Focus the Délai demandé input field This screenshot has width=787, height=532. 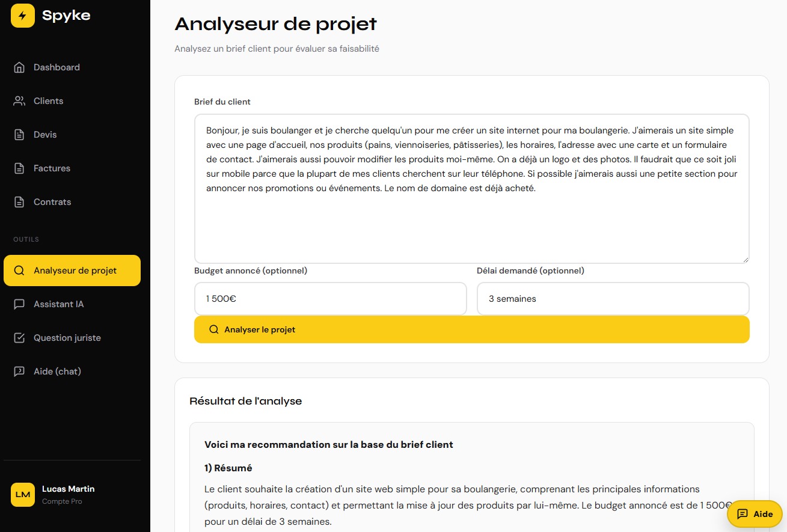(x=613, y=299)
